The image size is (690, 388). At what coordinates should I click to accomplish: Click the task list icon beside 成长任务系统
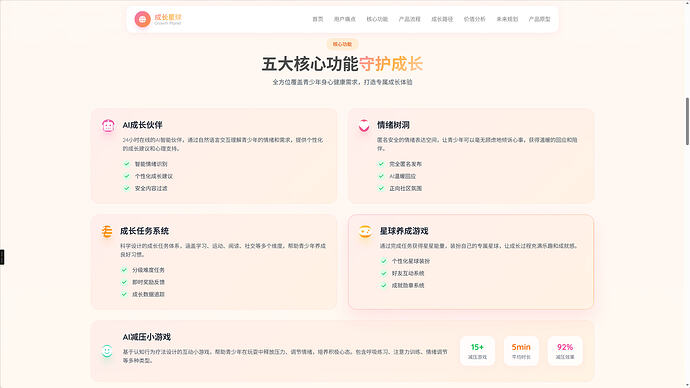tap(106, 231)
